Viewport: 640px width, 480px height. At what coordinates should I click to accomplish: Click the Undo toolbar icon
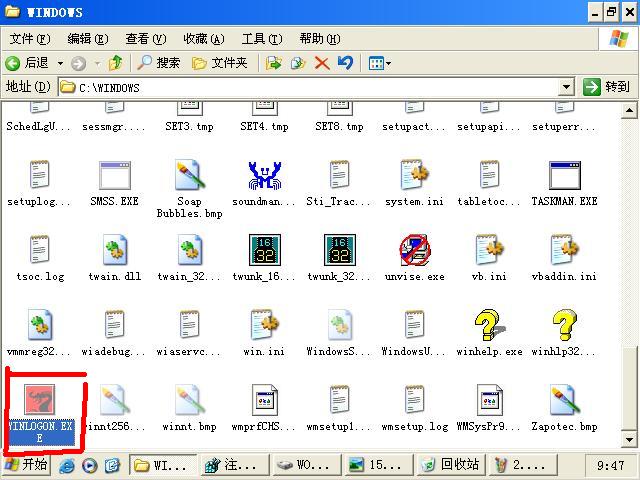(345, 63)
